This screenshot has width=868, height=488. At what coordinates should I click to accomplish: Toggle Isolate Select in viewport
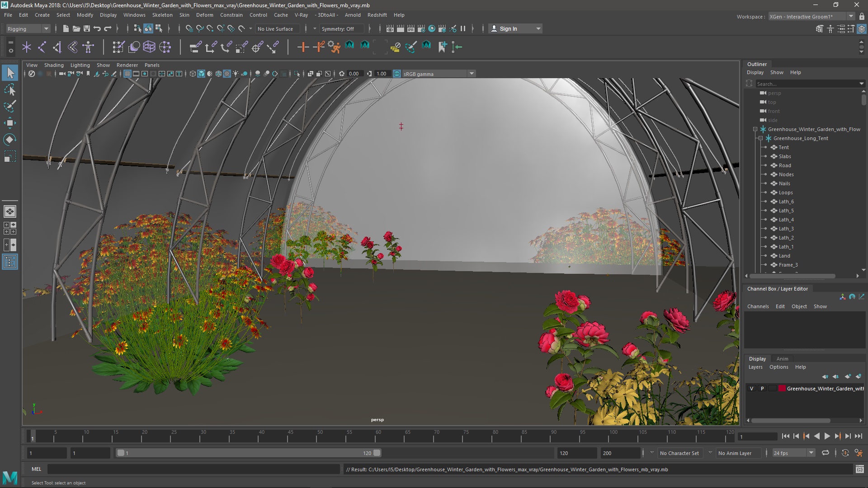pos(297,74)
